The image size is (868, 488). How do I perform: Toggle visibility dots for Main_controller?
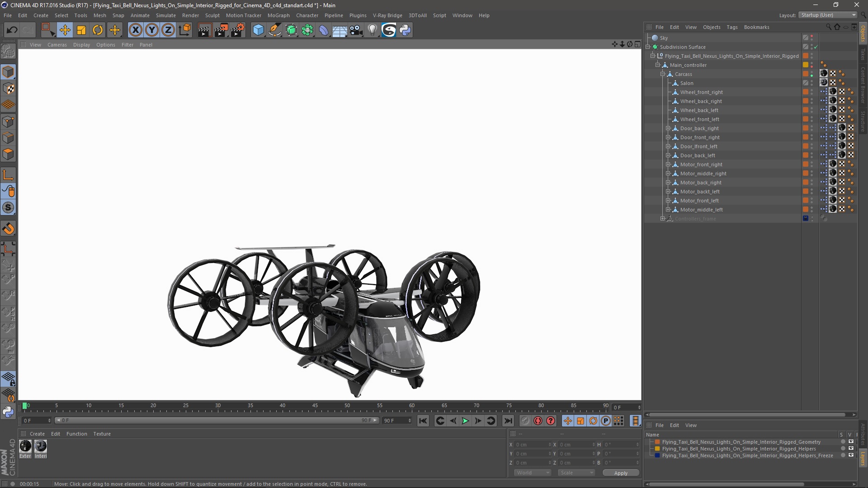[x=812, y=65]
